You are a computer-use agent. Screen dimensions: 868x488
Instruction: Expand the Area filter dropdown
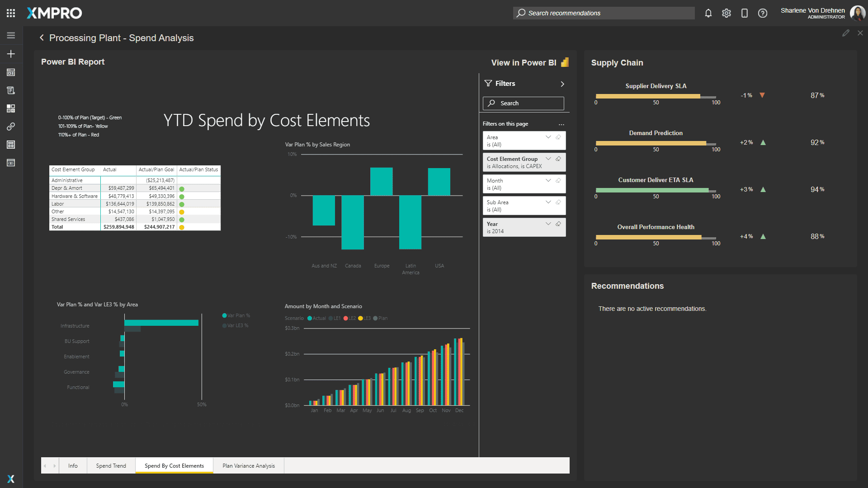point(548,137)
